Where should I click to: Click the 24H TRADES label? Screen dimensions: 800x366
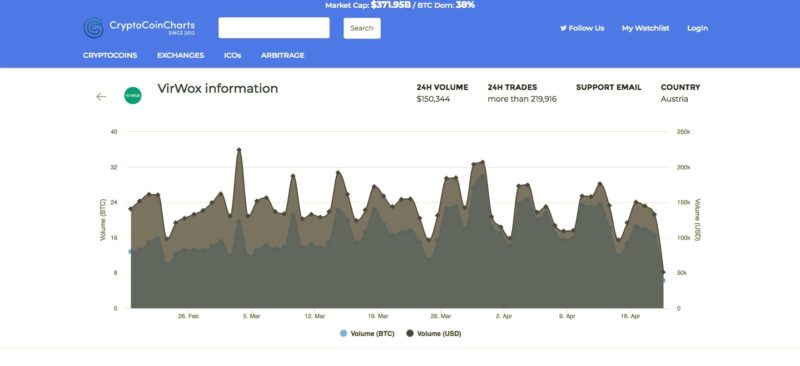click(512, 87)
